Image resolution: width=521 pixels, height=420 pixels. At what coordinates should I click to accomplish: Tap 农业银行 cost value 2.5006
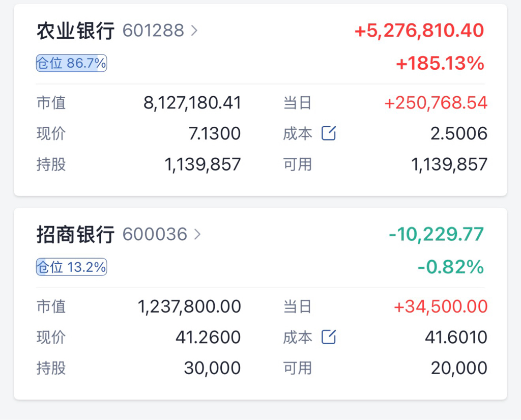459,133
